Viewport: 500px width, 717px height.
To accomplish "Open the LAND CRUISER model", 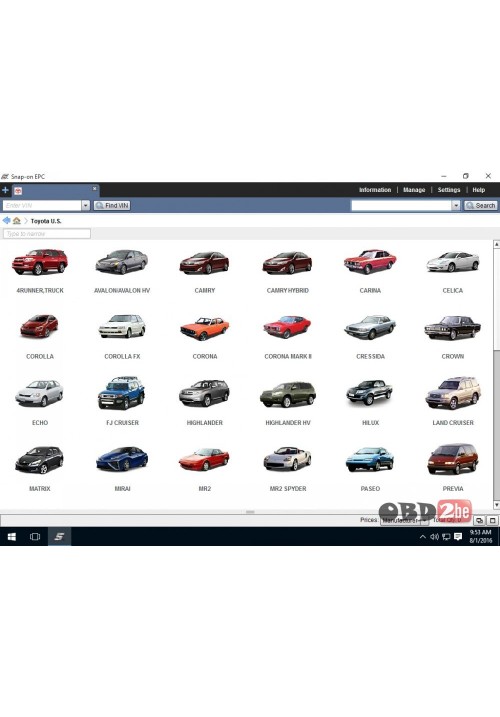I will pos(453,393).
